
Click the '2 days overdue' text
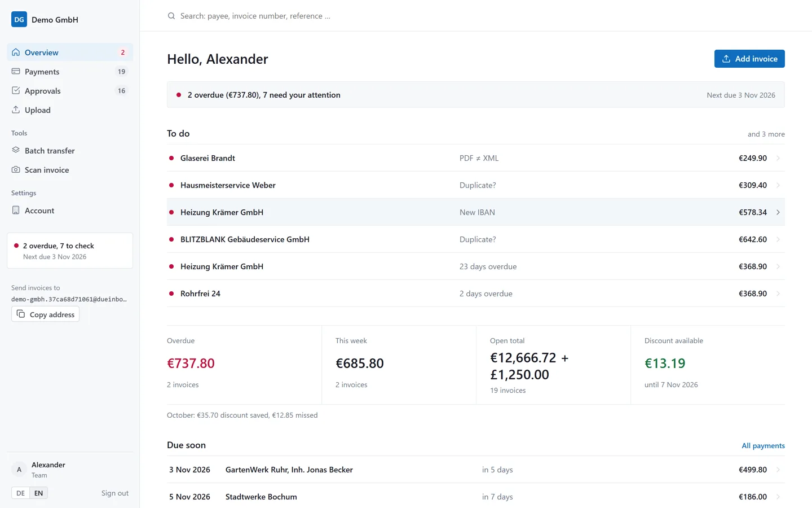(x=486, y=294)
